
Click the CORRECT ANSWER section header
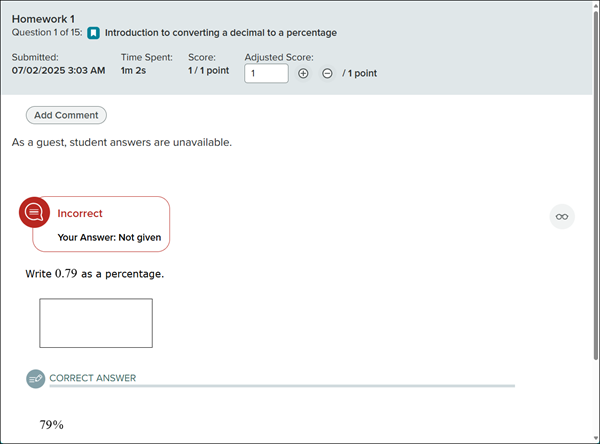[92, 379]
